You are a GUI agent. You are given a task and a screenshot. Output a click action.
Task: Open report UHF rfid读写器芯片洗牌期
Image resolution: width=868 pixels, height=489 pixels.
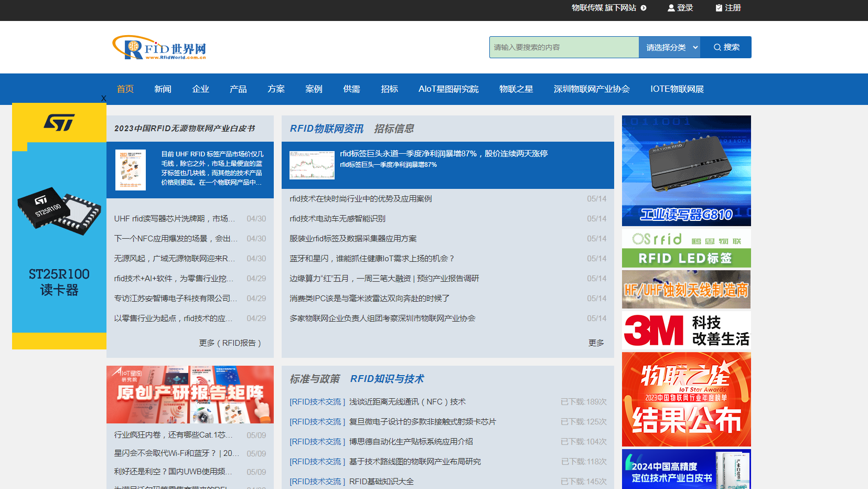click(175, 219)
